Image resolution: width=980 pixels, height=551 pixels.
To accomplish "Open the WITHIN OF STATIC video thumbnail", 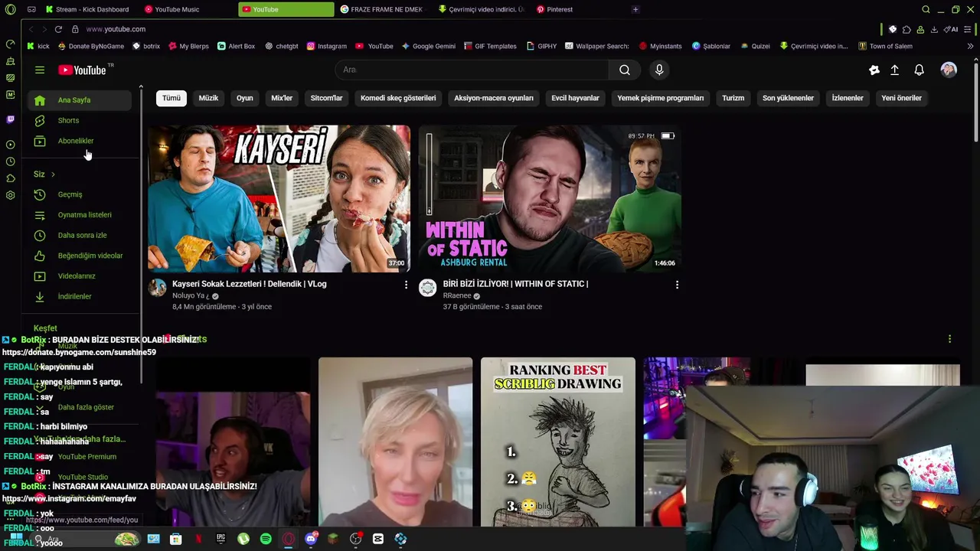I will [550, 198].
